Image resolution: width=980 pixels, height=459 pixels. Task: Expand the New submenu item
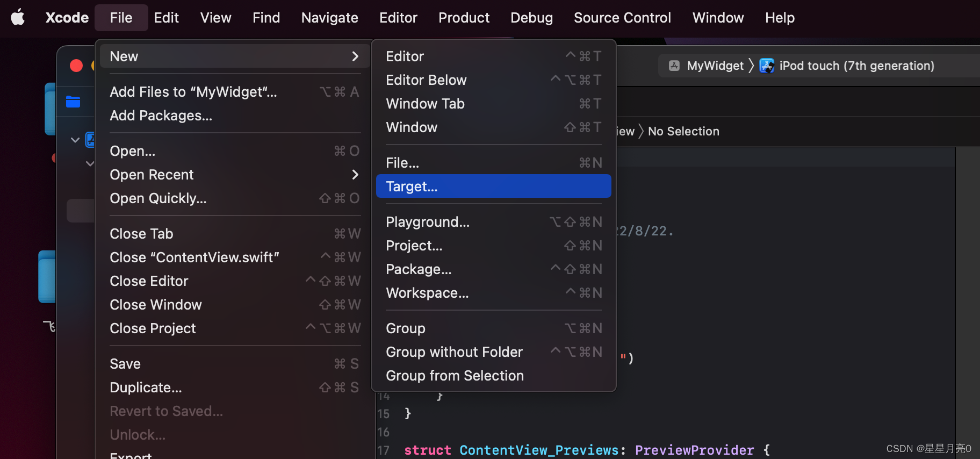click(x=235, y=56)
